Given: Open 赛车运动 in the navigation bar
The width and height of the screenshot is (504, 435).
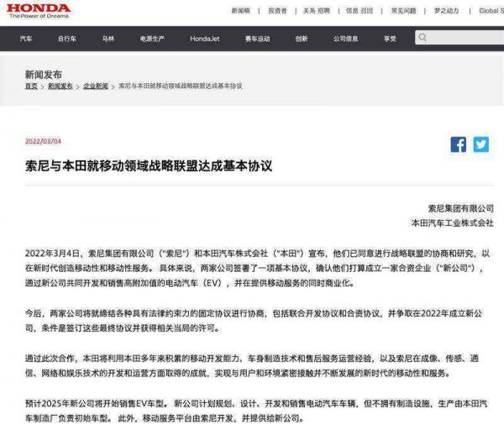Looking at the screenshot, I should (258, 39).
